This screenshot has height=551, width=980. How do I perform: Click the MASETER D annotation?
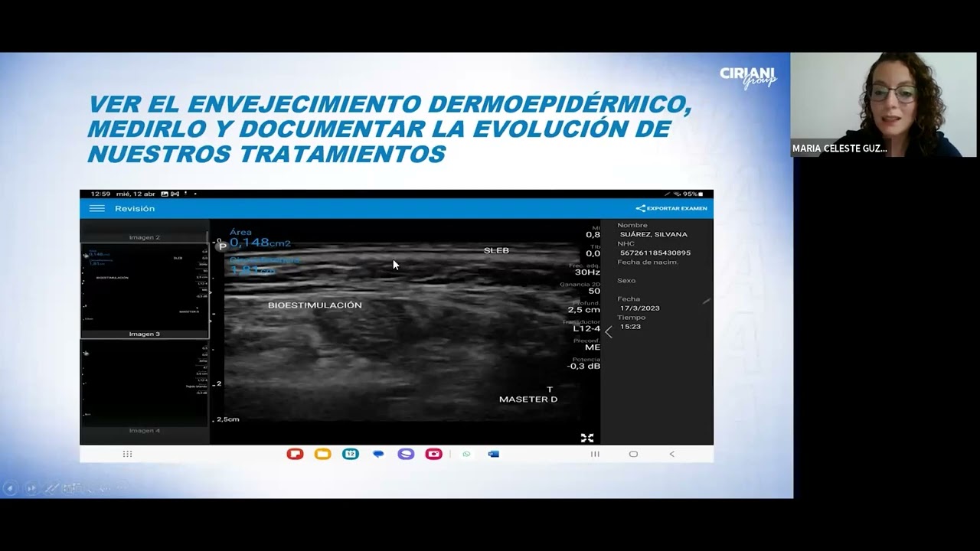pos(528,399)
